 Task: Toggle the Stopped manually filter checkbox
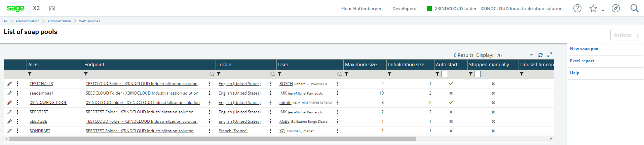[478, 74]
